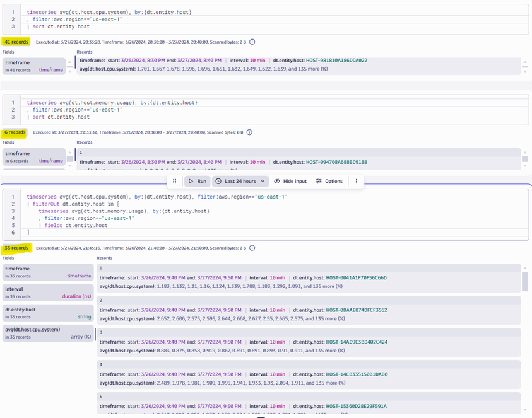Select the avg(dt.host.cpu.system) field in Fields list
Screen dimensions: 532x418
49,333
